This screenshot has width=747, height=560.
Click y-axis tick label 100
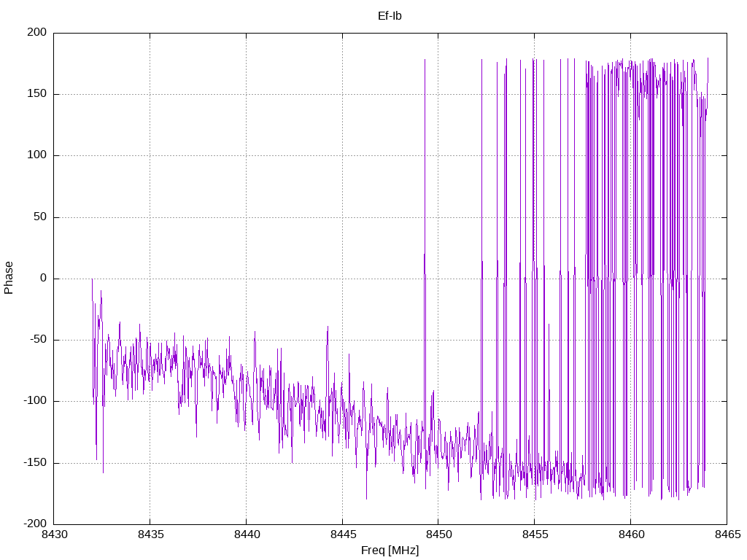click(x=37, y=155)
